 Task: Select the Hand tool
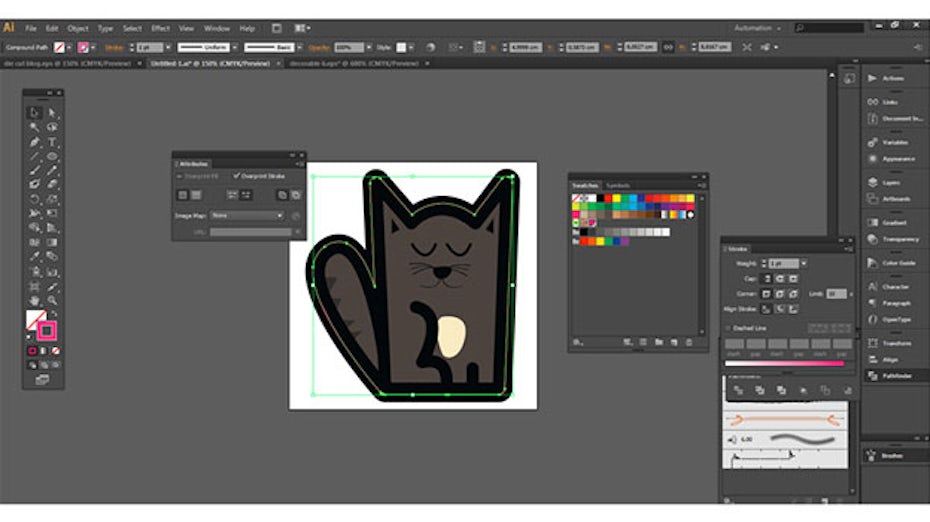coord(34,299)
